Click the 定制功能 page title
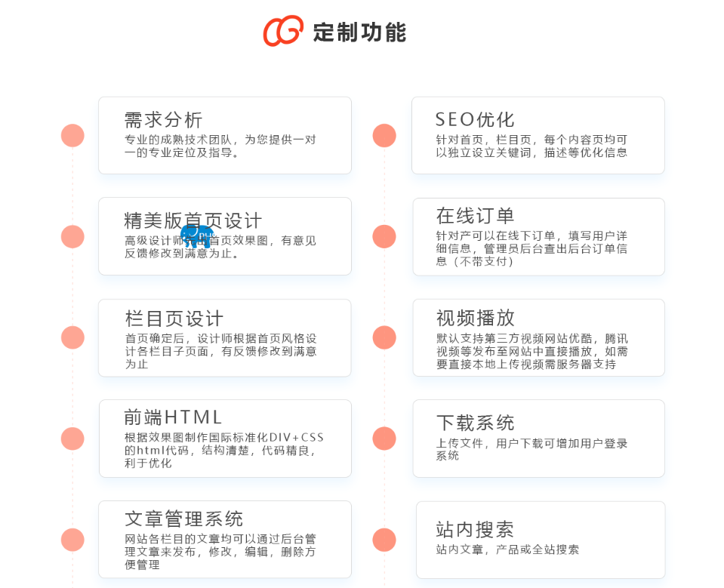The height and width of the screenshot is (588, 724). coord(359,32)
